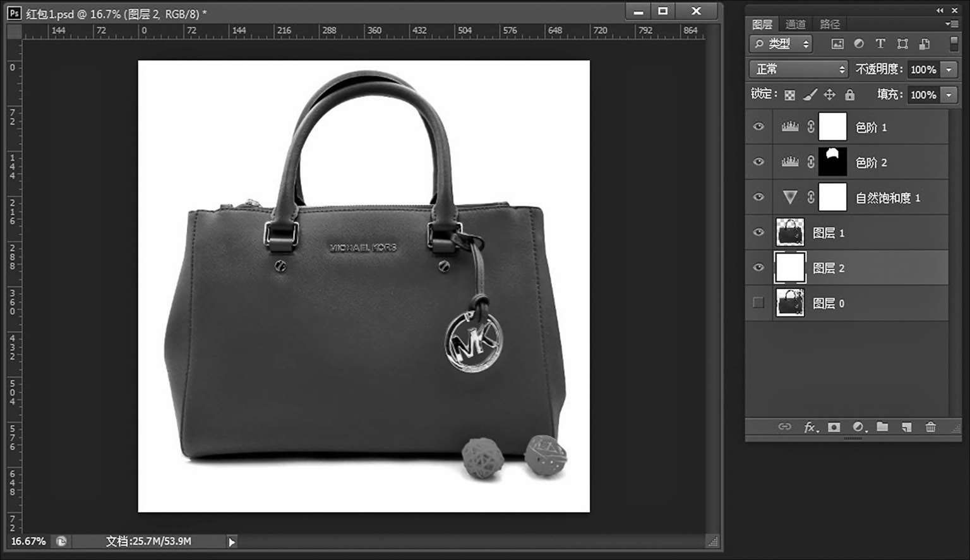Screen dimensions: 970x560
Task: Open the fx layer style menu
Action: coord(810,427)
